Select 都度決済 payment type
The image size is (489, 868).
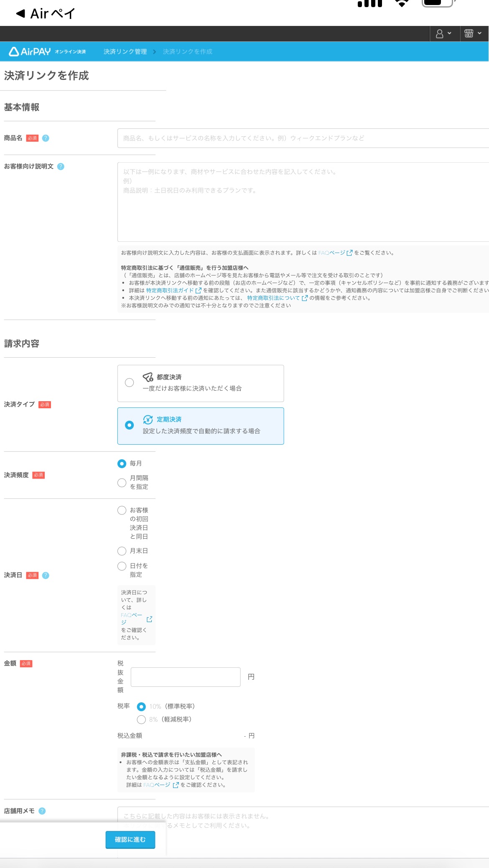click(x=201, y=383)
